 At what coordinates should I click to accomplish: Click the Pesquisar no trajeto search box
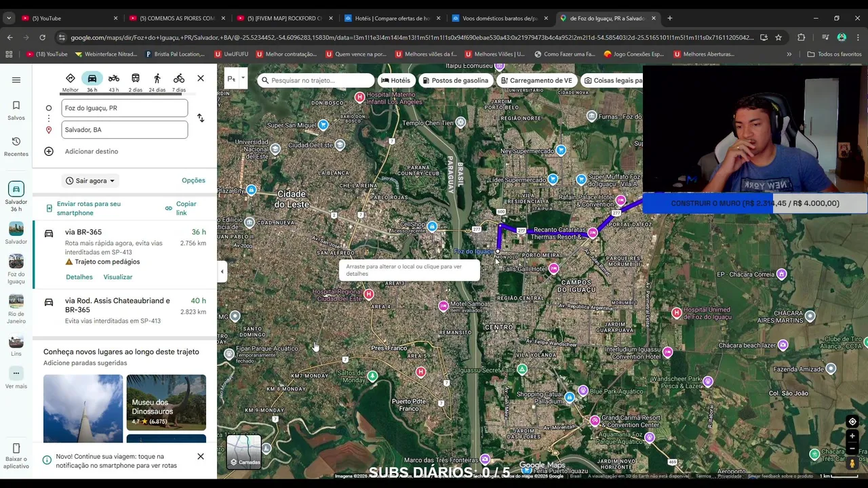pos(315,80)
